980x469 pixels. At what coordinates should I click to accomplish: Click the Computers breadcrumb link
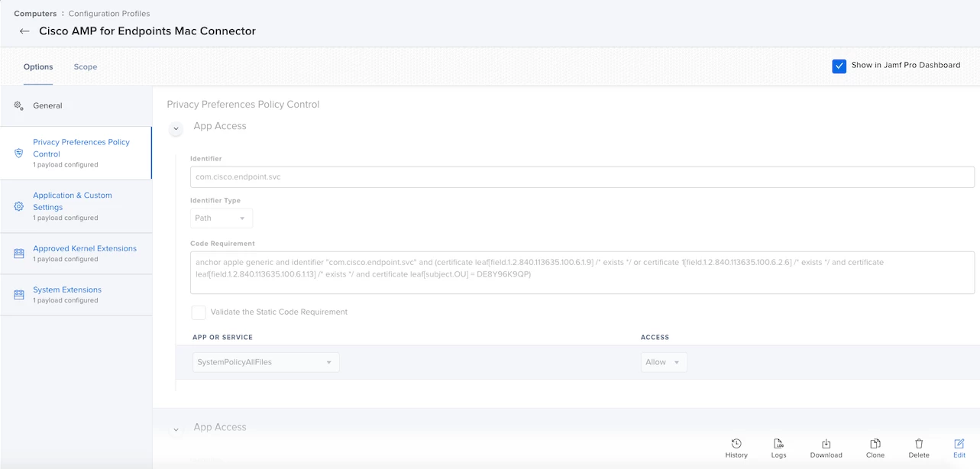(x=35, y=14)
